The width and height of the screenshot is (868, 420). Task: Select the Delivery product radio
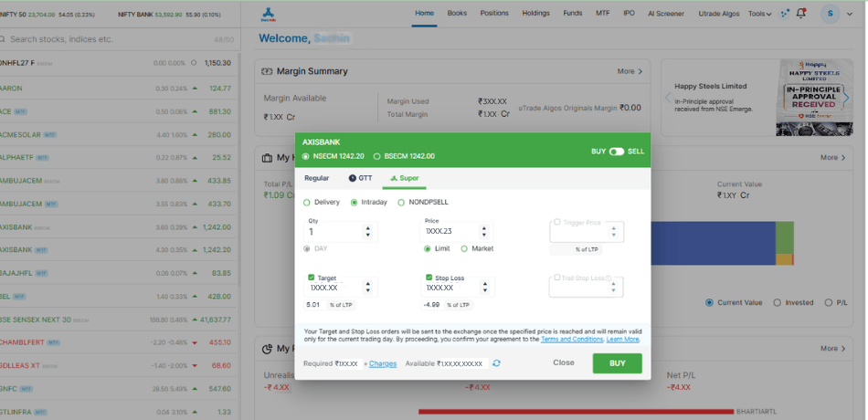(x=307, y=203)
